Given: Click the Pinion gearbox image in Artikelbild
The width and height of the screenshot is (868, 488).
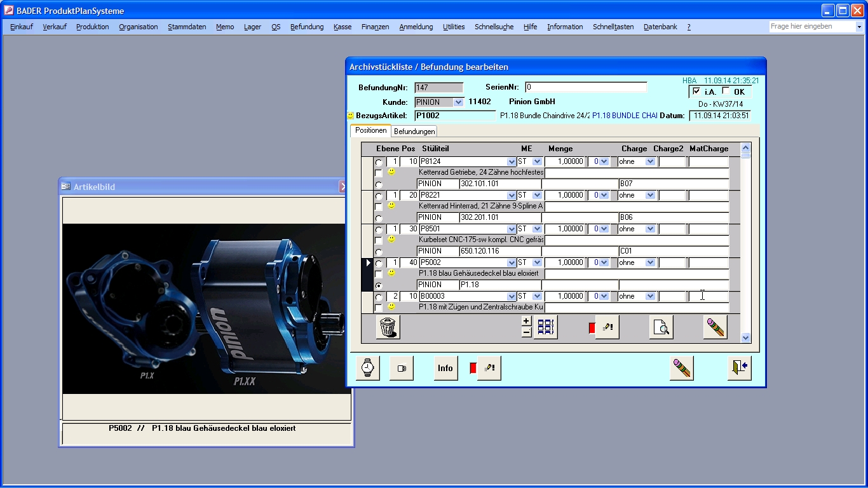Looking at the screenshot, I should pos(207,309).
